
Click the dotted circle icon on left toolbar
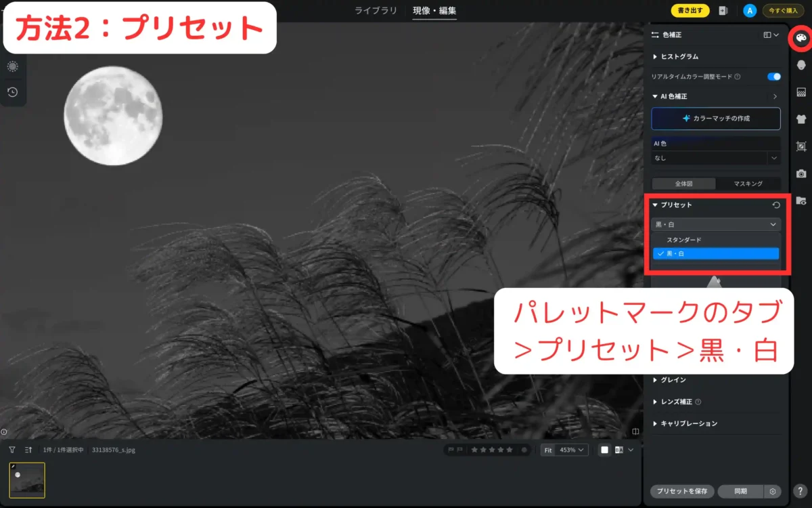12,66
